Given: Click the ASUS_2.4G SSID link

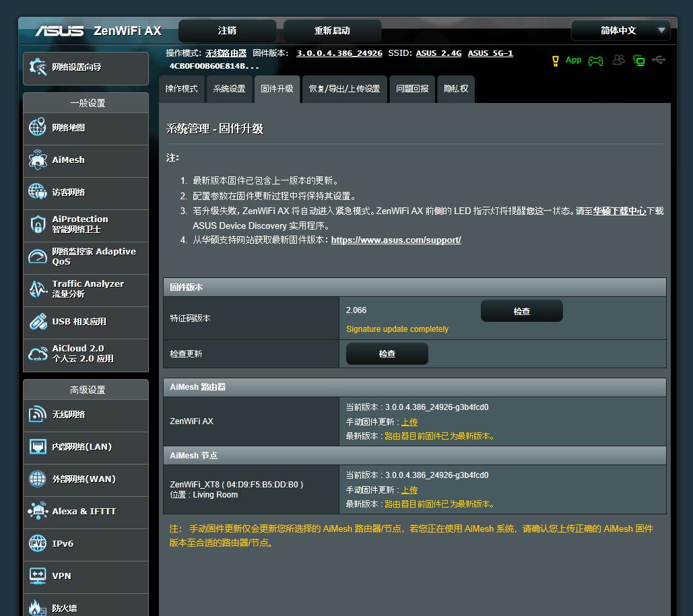Looking at the screenshot, I should tap(438, 53).
